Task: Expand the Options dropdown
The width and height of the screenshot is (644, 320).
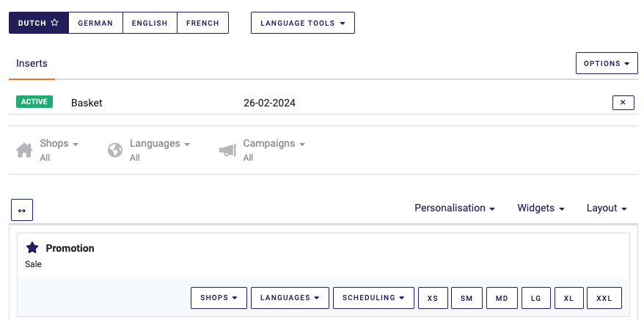Action: point(607,64)
